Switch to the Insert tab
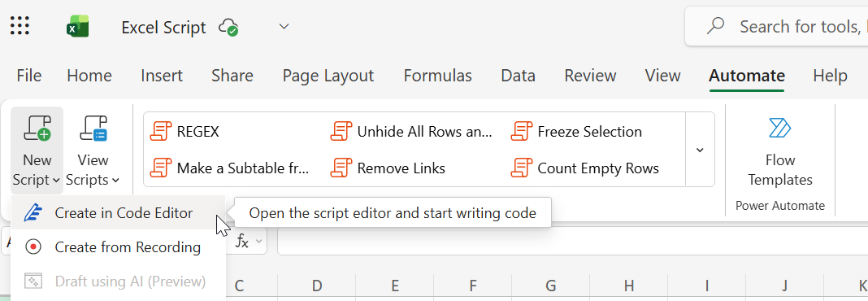The image size is (868, 301). pyautogui.click(x=162, y=76)
